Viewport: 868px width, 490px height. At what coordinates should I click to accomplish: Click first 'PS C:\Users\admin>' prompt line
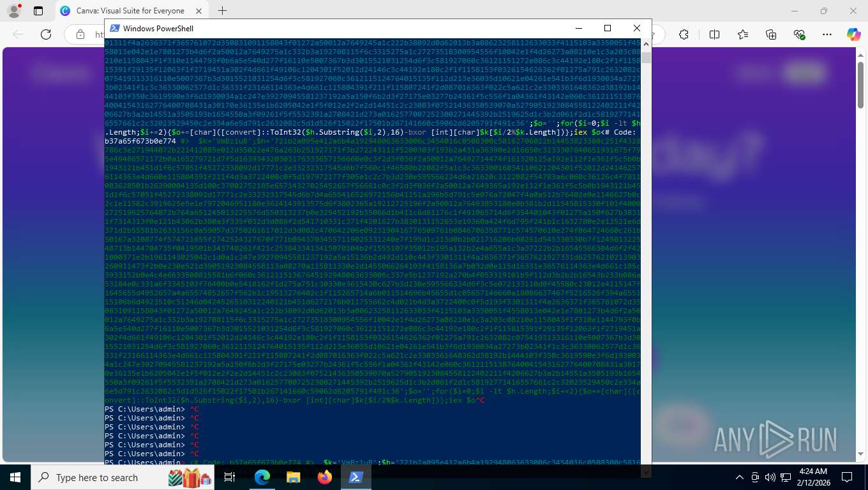tap(145, 409)
